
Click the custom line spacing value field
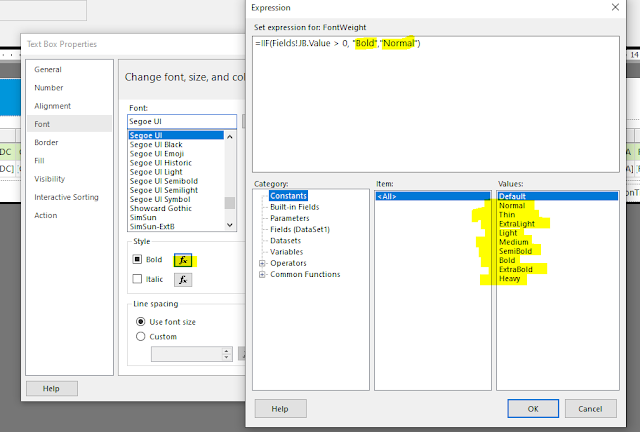[187, 354]
